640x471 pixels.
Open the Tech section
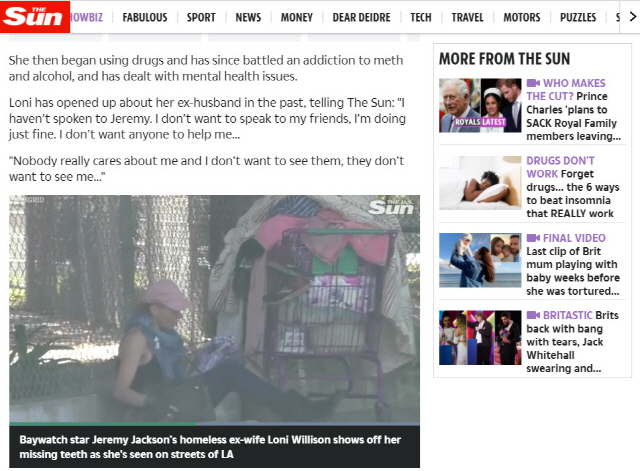[x=421, y=18]
